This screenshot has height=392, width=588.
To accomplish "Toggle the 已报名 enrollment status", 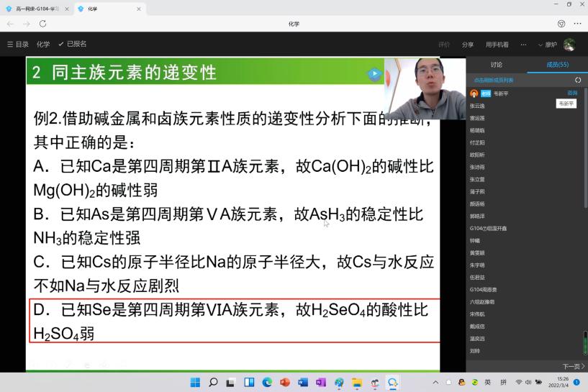I will click(72, 44).
